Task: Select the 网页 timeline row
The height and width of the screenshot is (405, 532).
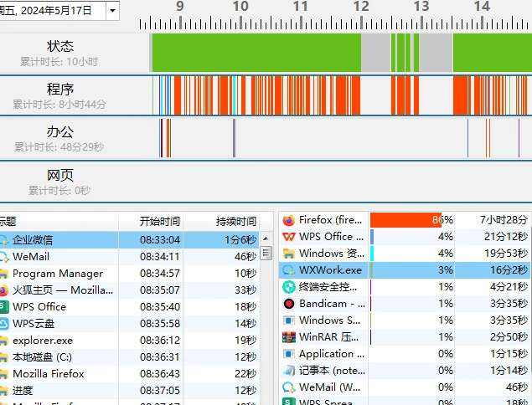Action: point(266,182)
